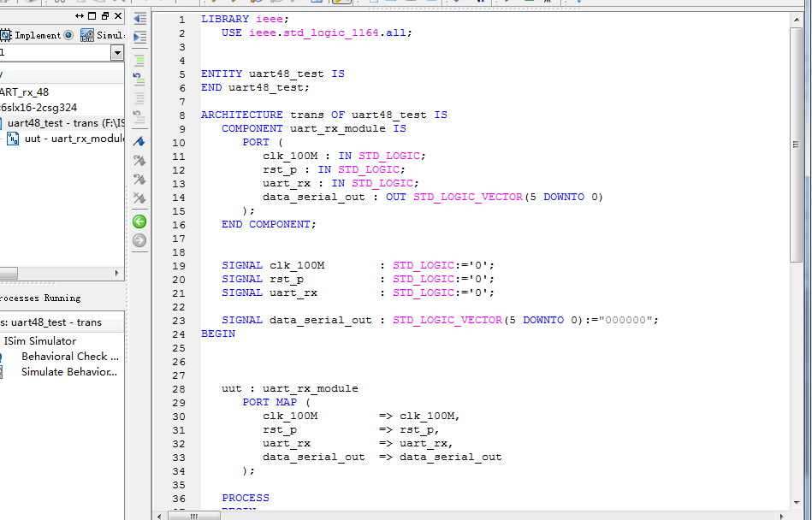Viewport: 812px width, 520px height.
Task: Click the rst_p : IN STD_LOGIC port line
Action: [x=334, y=169]
